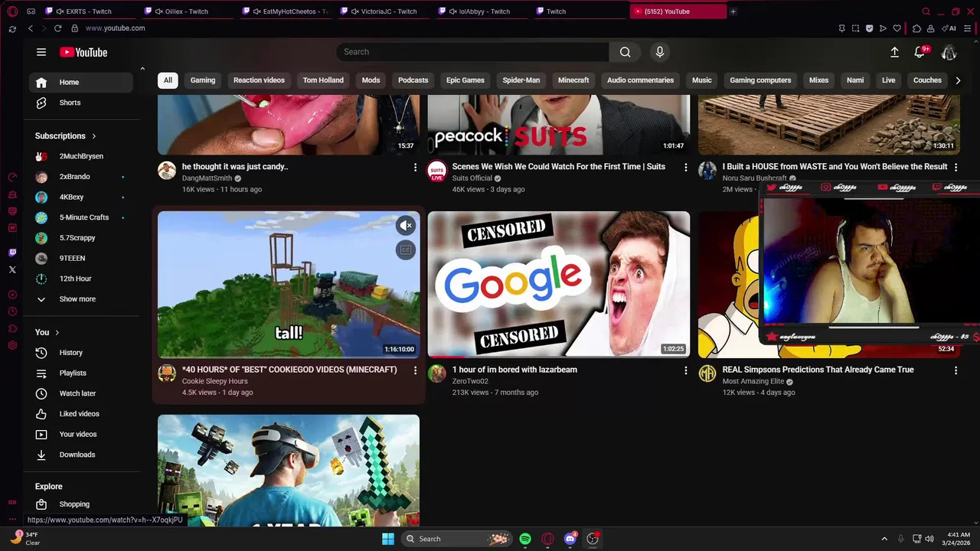The width and height of the screenshot is (980, 551).
Task: Go to Home in the sidebar
Action: coord(81,82)
